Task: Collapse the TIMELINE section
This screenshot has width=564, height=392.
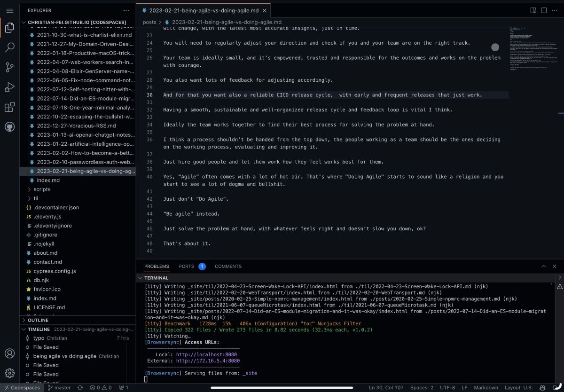Action: pos(78,329)
